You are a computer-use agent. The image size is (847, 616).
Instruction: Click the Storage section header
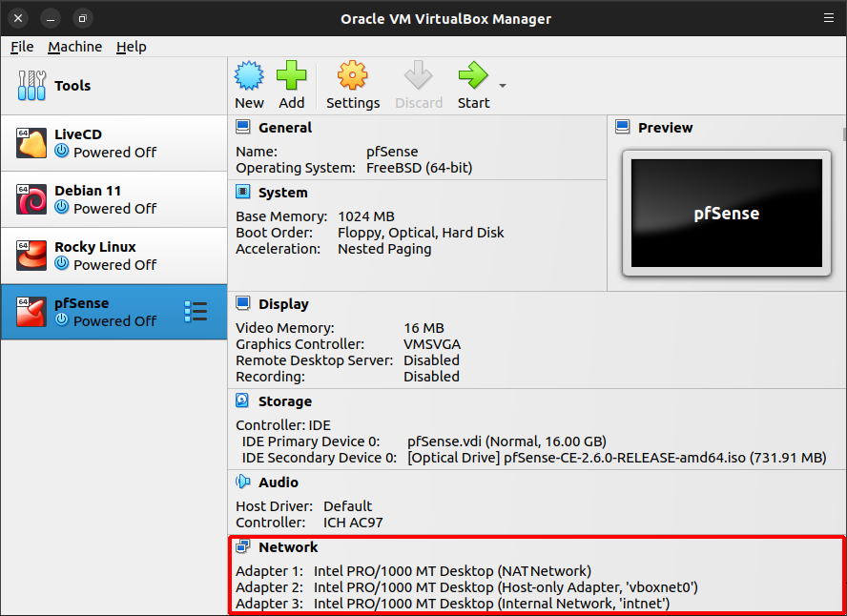click(x=285, y=401)
